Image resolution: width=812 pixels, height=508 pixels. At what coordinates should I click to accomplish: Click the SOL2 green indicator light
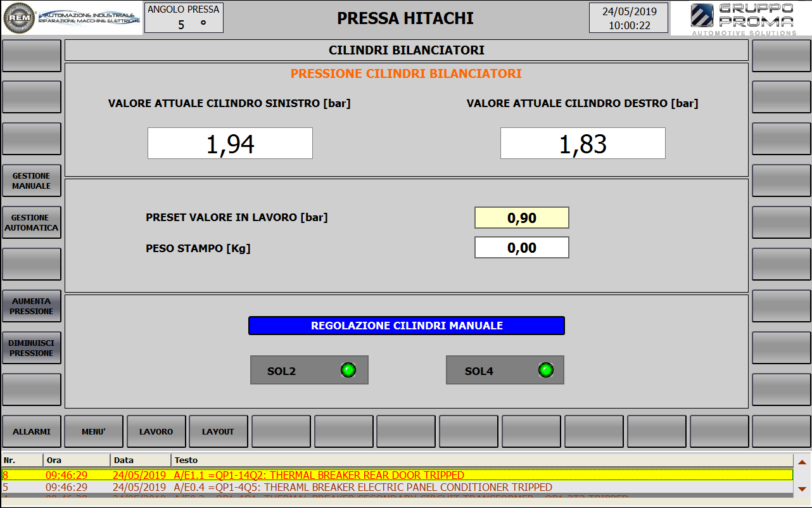(348, 371)
